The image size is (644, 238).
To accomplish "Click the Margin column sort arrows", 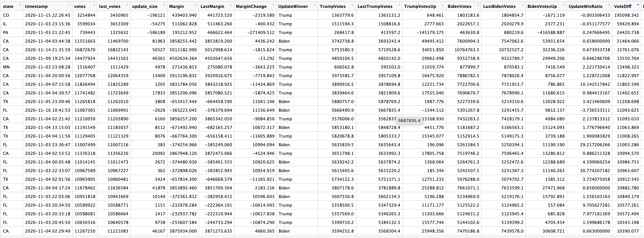I will pos(196,5).
